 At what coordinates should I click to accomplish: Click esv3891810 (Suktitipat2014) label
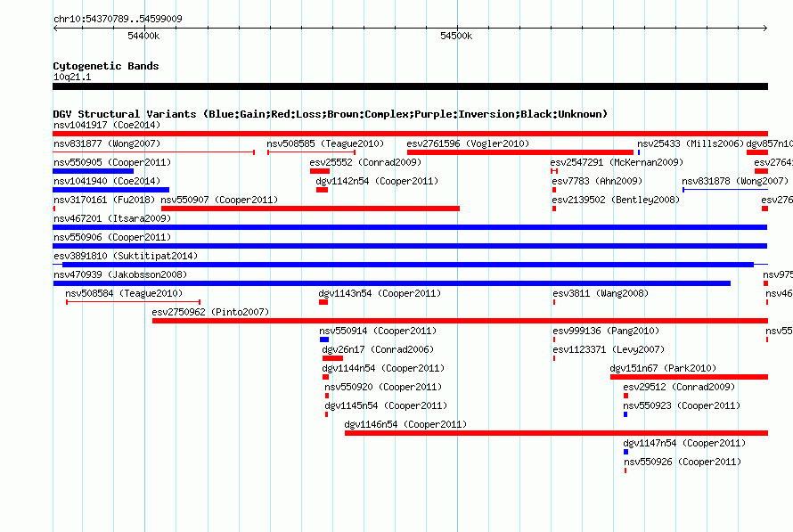click(x=126, y=256)
